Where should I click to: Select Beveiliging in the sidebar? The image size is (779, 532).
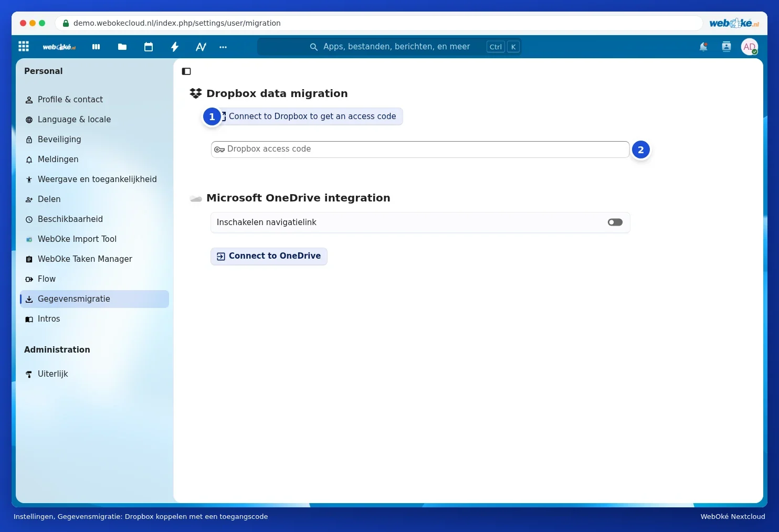(x=94, y=140)
